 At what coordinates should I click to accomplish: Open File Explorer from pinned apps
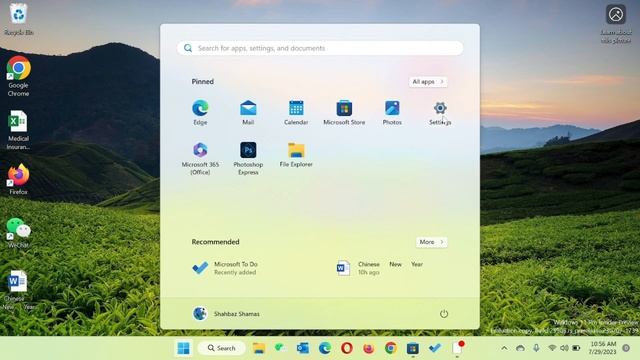coord(296,155)
